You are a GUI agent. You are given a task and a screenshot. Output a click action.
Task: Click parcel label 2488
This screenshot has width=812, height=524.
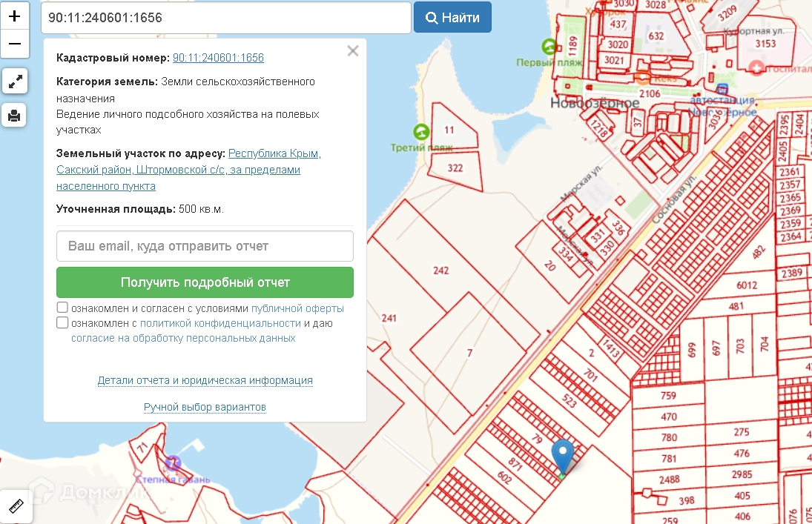pos(669,480)
